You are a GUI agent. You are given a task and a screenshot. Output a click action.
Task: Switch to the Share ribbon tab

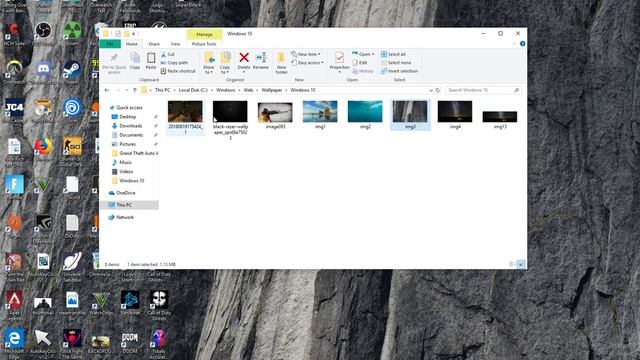(x=154, y=44)
